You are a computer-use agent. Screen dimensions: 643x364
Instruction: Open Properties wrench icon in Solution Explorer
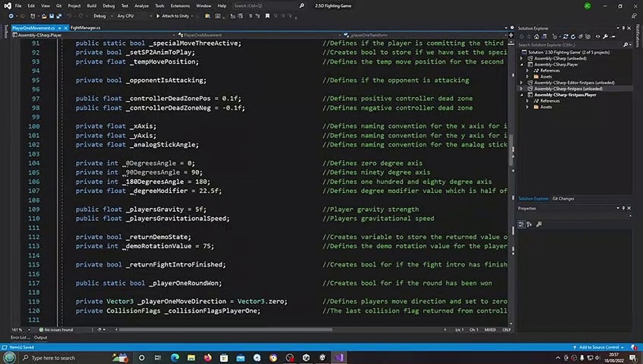pos(605,36)
